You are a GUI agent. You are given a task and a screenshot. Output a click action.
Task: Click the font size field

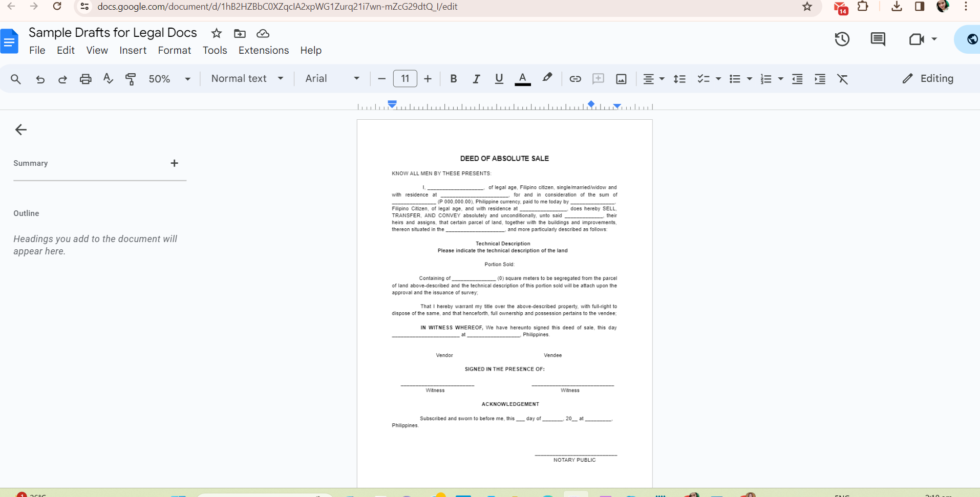[405, 79]
